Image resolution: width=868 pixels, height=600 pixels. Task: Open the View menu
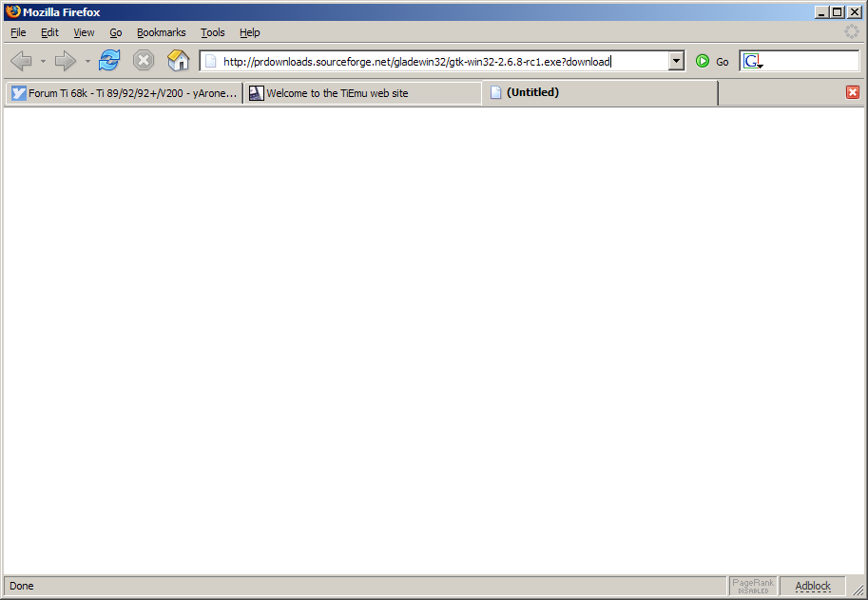[85, 32]
